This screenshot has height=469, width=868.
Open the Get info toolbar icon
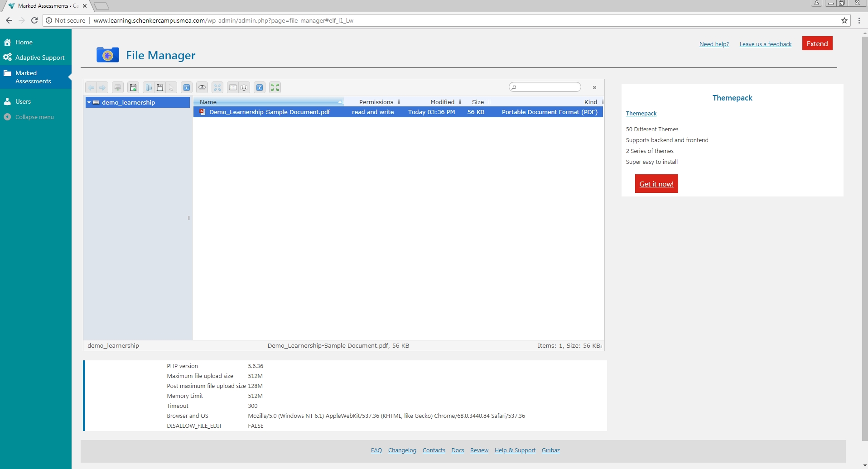[x=187, y=87]
